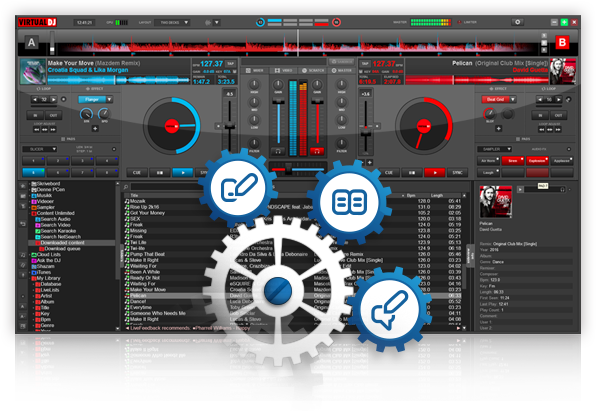The height and width of the screenshot is (411, 596).
Task: Click David Guetta album cover on deck B
Action: coord(563,71)
